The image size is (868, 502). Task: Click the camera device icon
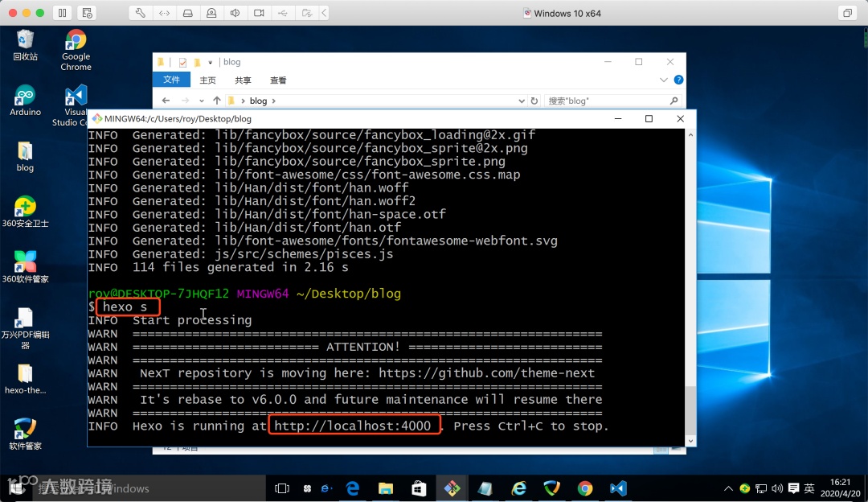click(259, 13)
